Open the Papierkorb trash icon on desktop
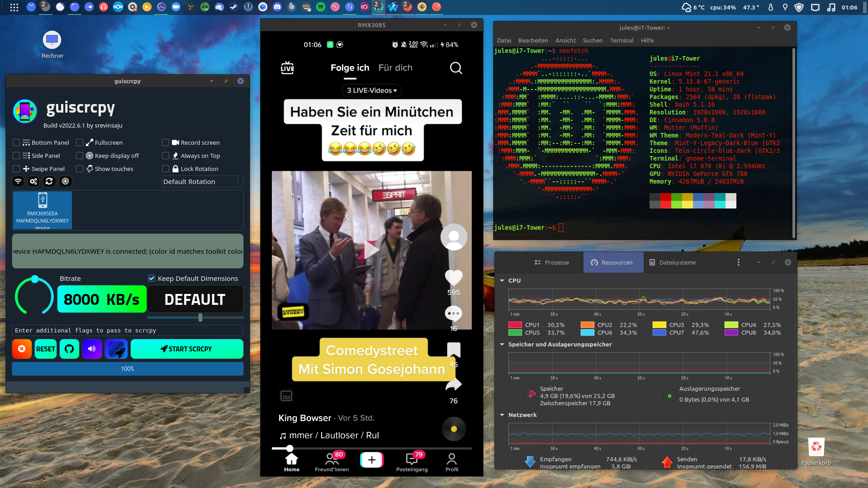Screen dimensions: 868x488 (x=816, y=452)
